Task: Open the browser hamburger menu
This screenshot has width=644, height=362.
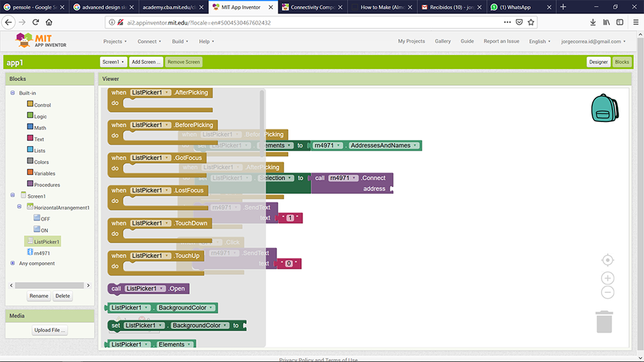Action: click(636, 22)
